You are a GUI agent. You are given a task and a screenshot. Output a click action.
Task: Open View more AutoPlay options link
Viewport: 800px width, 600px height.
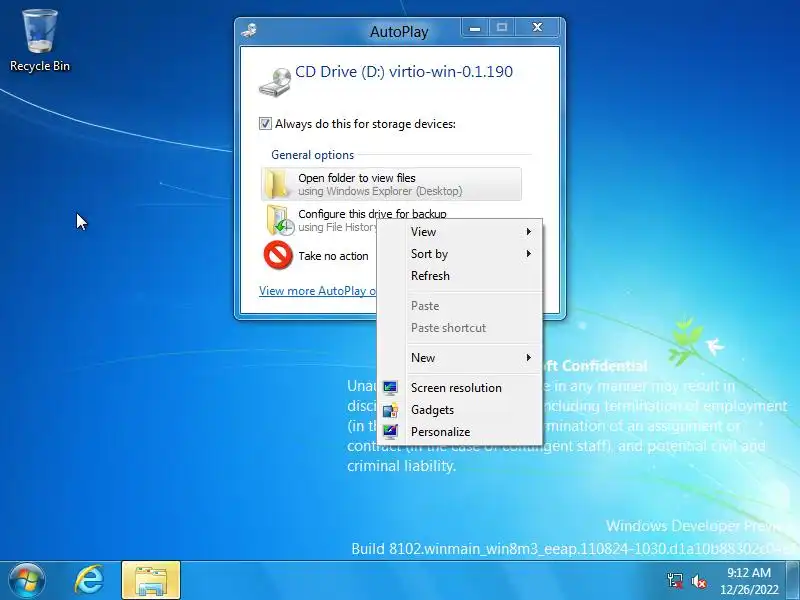317,291
